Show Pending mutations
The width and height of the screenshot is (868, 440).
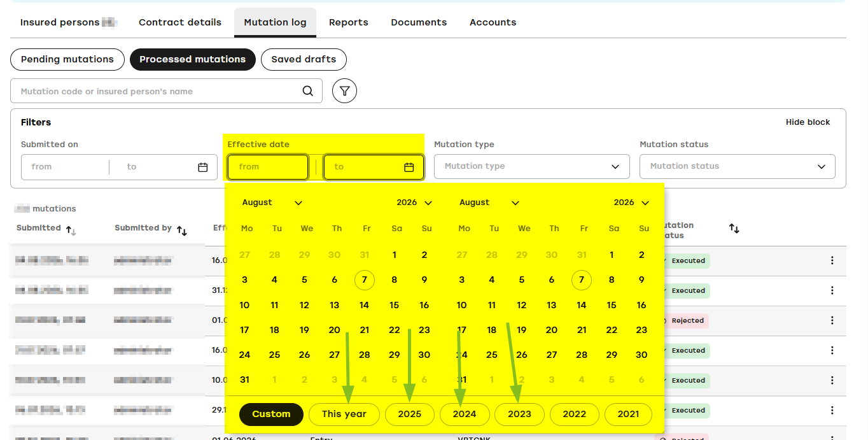pos(67,59)
